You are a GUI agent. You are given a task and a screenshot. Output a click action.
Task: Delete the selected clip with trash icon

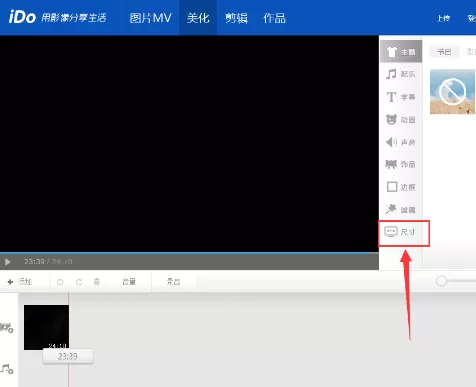coord(97,282)
